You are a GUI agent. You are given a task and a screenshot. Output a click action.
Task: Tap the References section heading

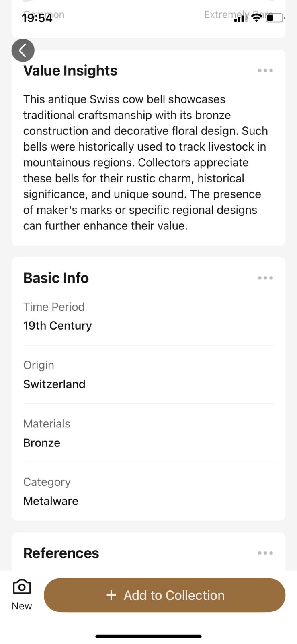(61, 553)
